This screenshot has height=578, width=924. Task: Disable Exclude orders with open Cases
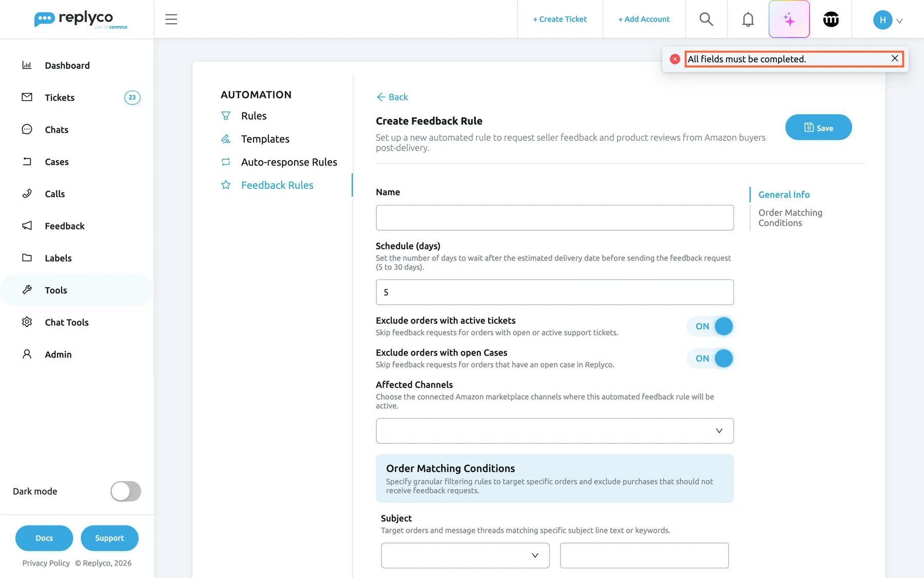coord(710,359)
